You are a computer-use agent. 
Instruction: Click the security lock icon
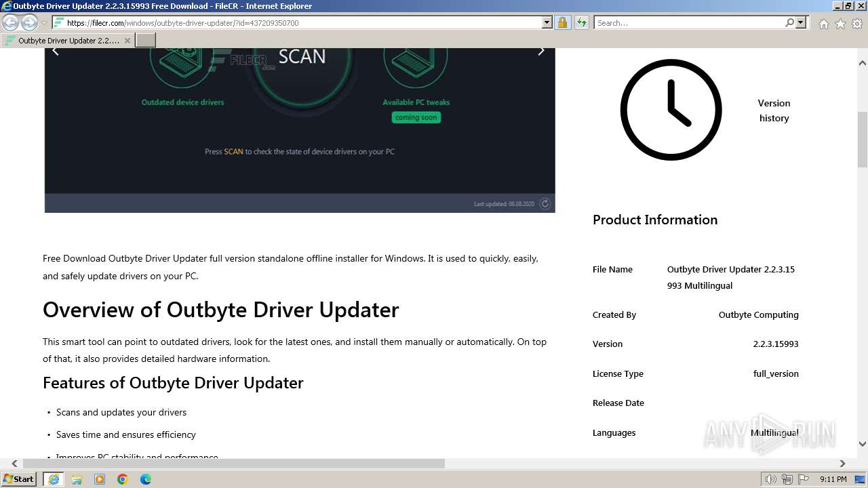[x=562, y=23]
